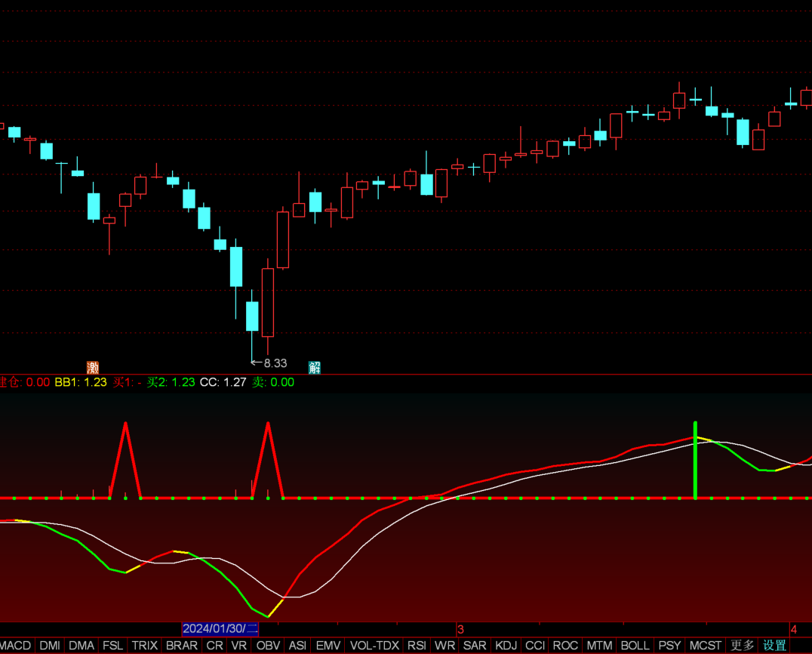Switch to VOL-TDX indicator

point(374,645)
